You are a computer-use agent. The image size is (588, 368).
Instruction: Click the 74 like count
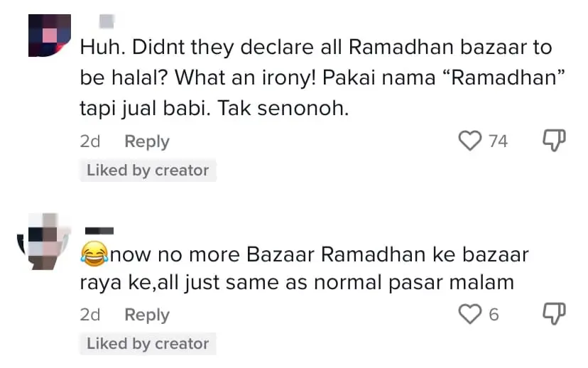point(498,141)
